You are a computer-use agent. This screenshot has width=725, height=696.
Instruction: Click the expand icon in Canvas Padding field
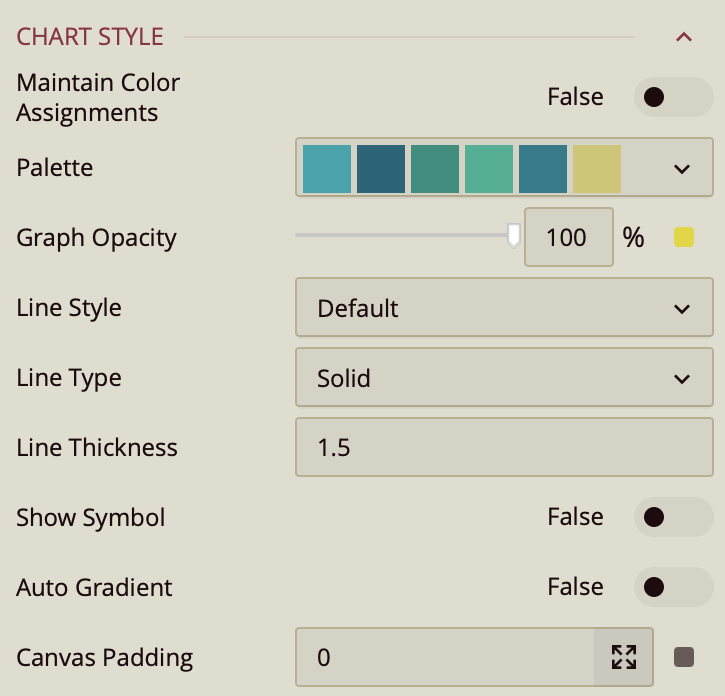pos(624,657)
